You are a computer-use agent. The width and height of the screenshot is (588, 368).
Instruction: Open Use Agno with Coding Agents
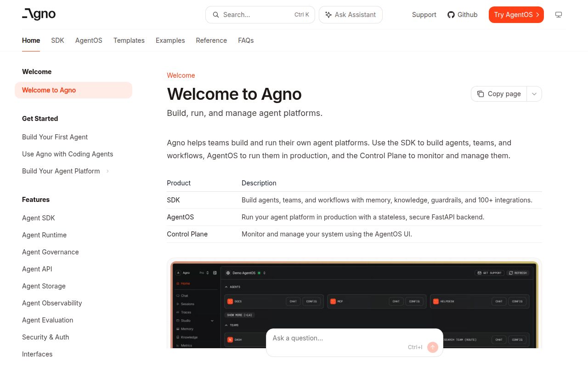pyautogui.click(x=68, y=154)
